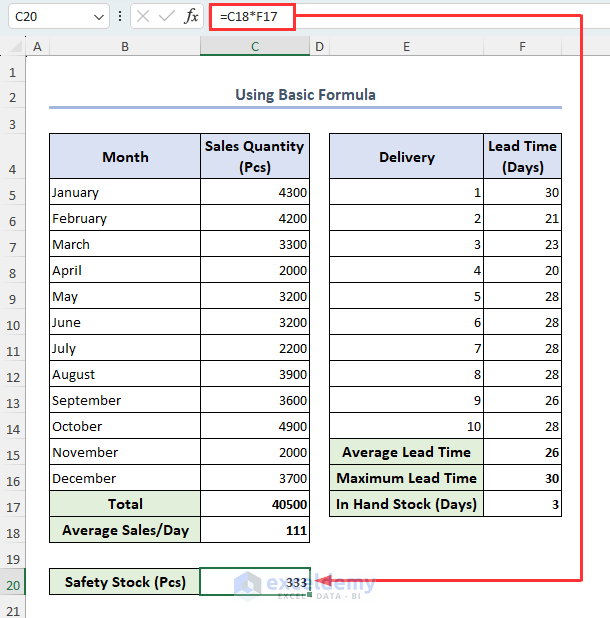The width and height of the screenshot is (610, 618).
Task: Select the 'September' cell
Action: tap(125, 400)
